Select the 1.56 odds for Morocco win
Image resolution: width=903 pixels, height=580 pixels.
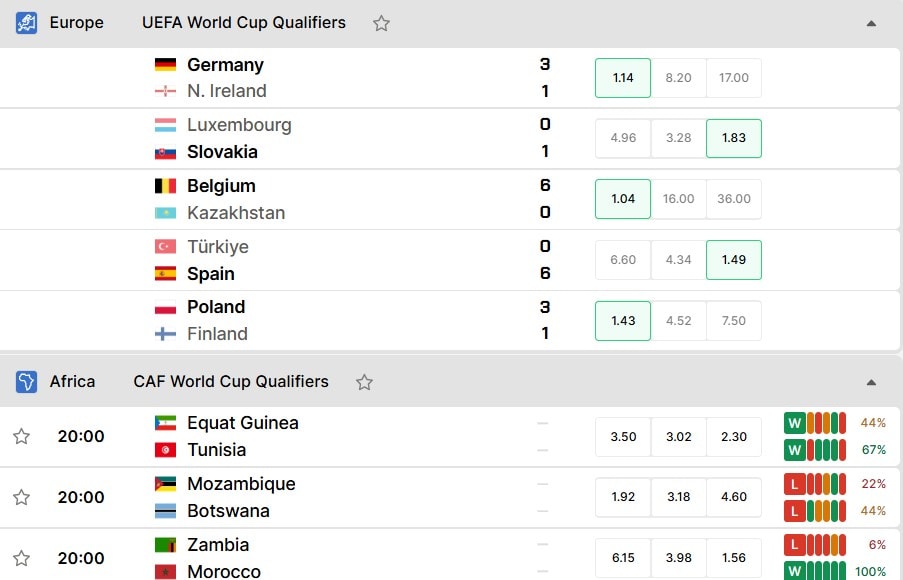click(x=734, y=558)
